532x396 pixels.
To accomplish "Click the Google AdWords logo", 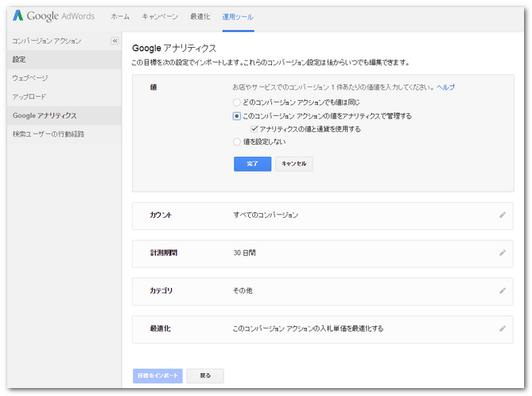I will click(55, 16).
